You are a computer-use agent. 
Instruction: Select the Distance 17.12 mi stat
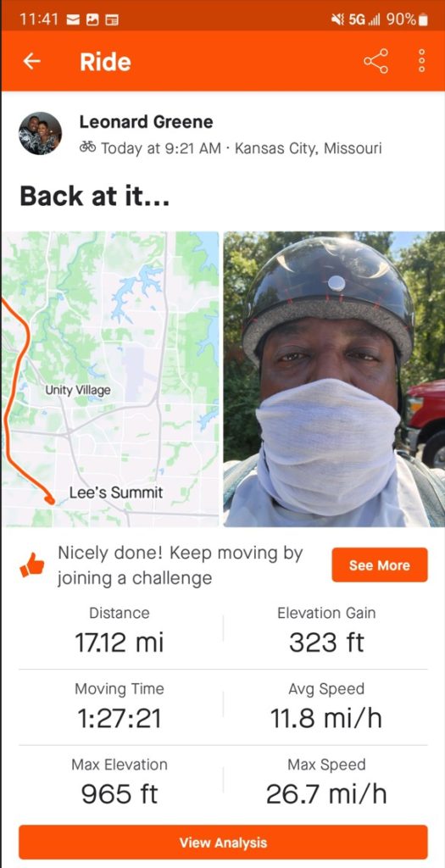(120, 631)
